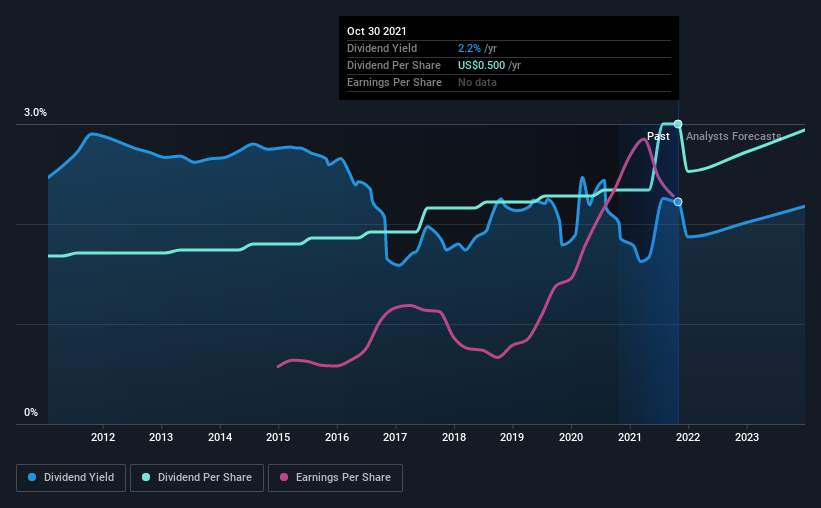Select the blue dividend yield data marker
The width and height of the screenshot is (821, 508).
tap(678, 202)
